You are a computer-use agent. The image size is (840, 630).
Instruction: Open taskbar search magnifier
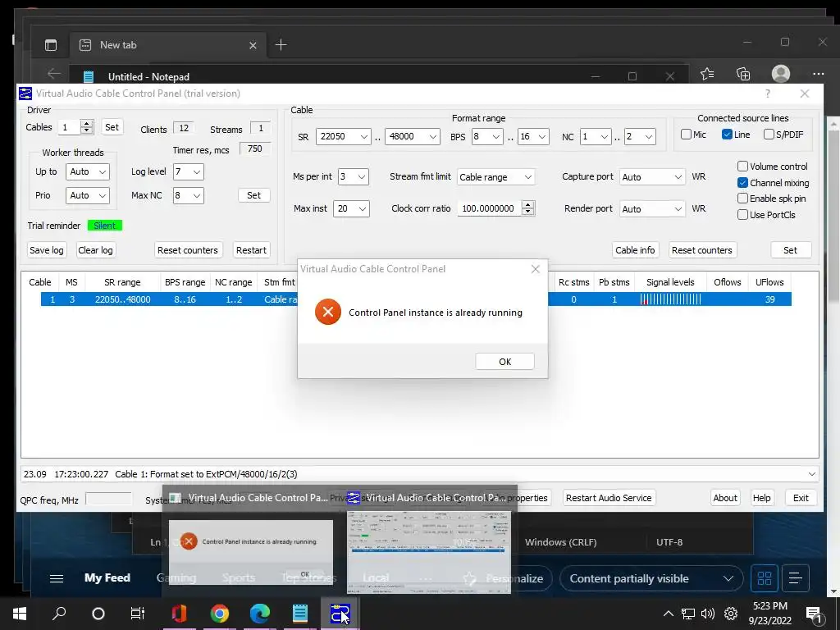(x=59, y=613)
